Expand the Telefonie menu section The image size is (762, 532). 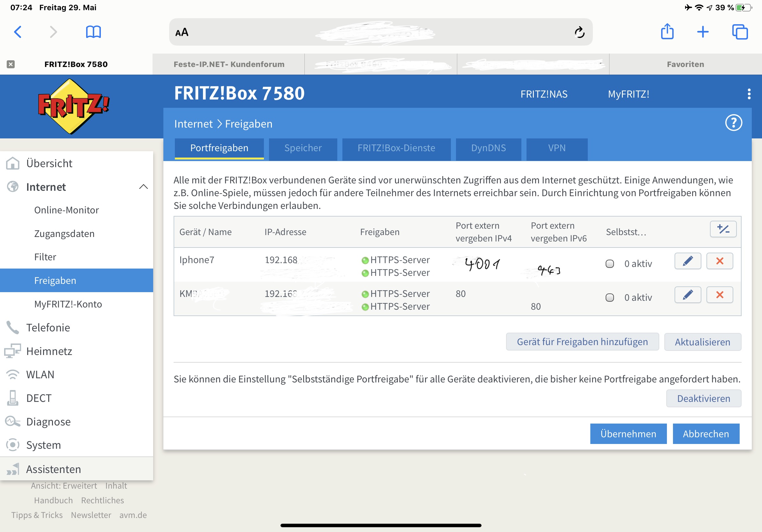48,327
